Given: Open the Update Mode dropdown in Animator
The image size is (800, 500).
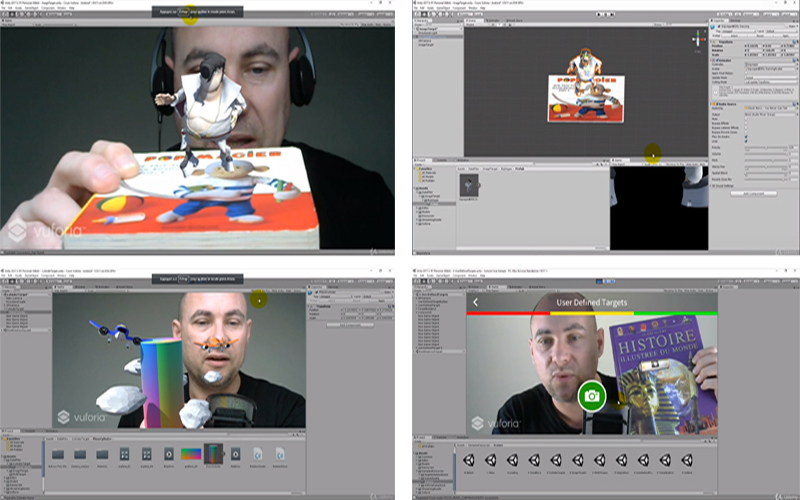Looking at the screenshot, I should point(770,78).
